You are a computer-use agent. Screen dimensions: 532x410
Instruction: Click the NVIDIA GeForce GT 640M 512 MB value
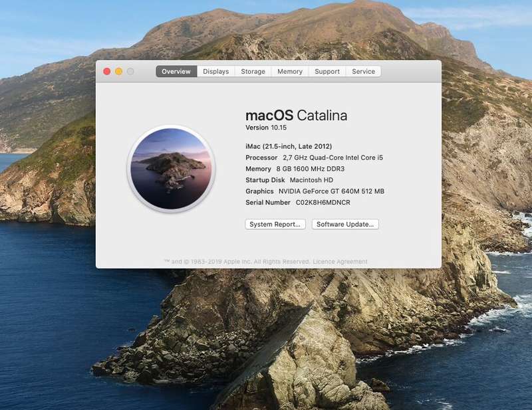point(331,191)
